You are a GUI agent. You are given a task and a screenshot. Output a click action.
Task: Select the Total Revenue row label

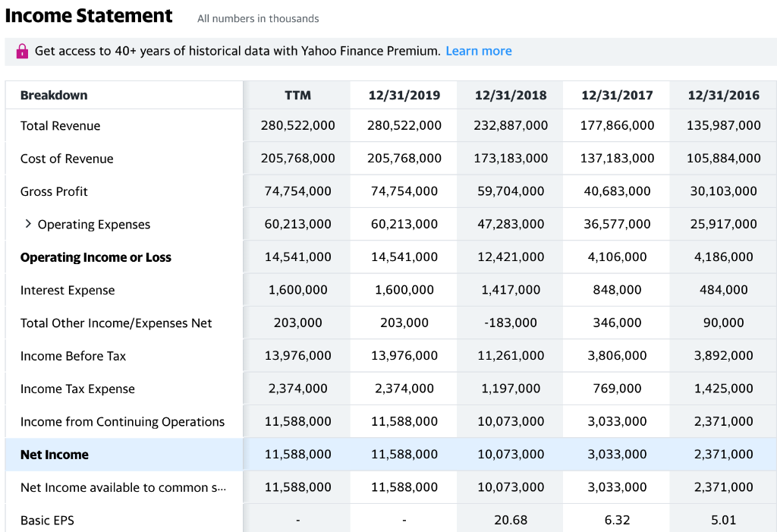coord(57,126)
